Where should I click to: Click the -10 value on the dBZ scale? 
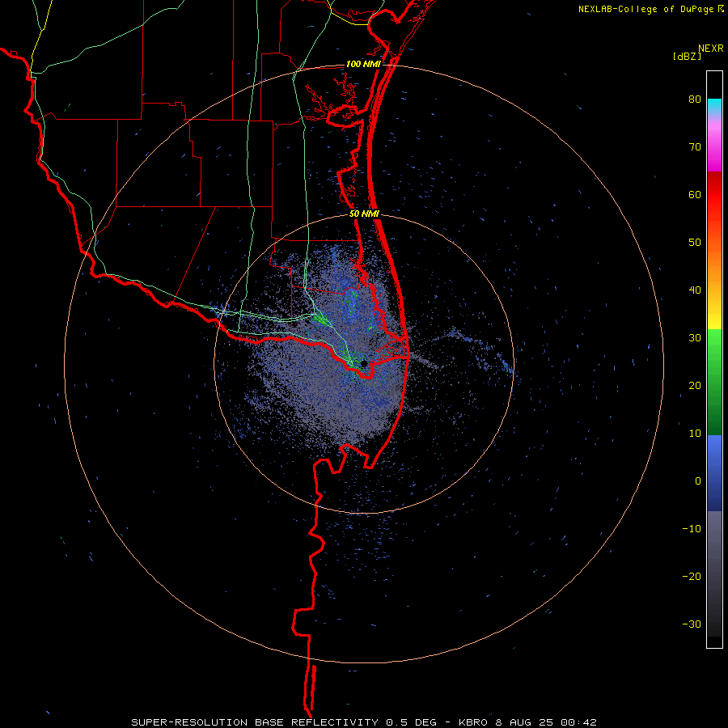point(692,529)
